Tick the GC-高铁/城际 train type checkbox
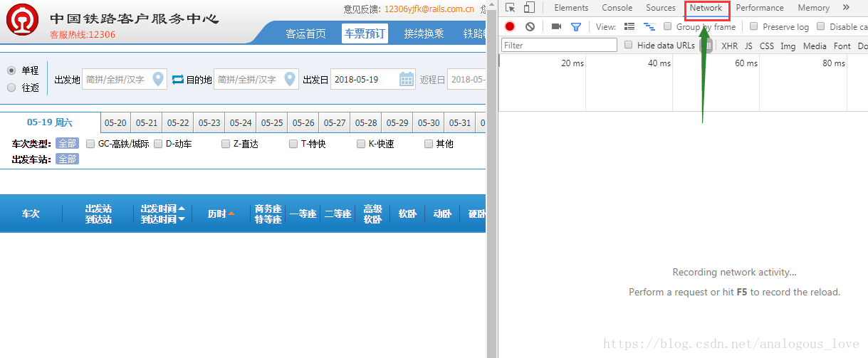Viewport: 868px width, 358px height. [90, 144]
